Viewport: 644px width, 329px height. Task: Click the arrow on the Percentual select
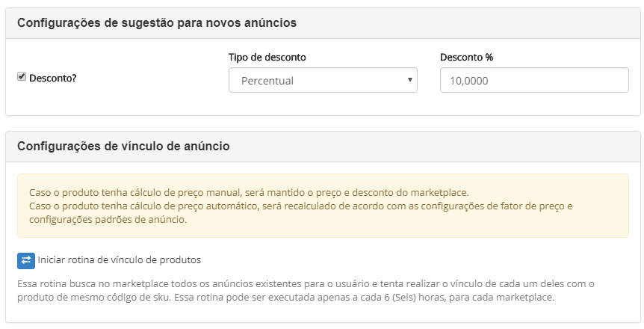click(409, 80)
